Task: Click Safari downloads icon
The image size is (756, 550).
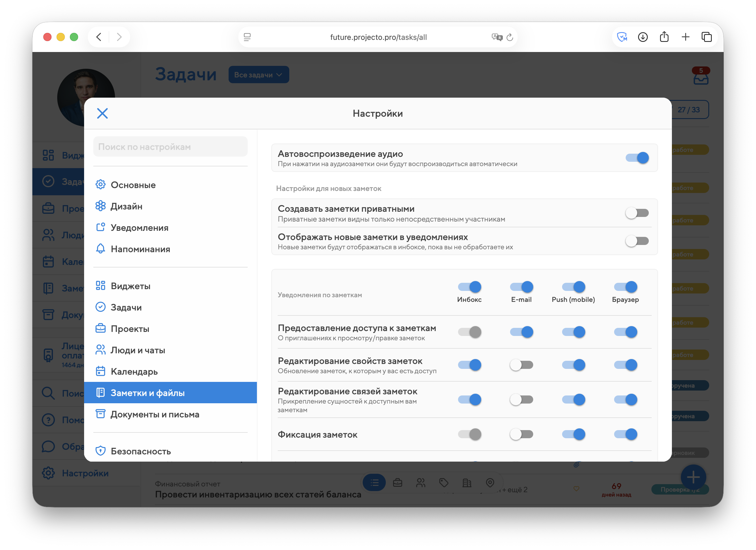Action: coord(642,37)
